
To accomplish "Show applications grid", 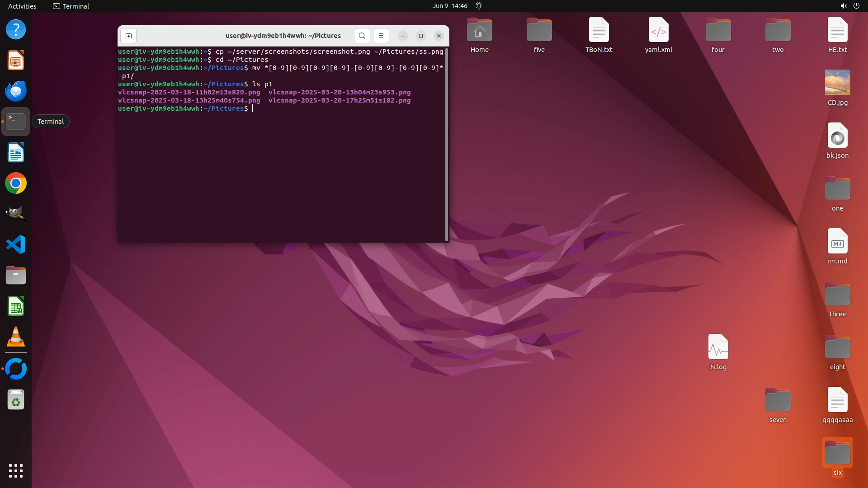I will 16,471.
